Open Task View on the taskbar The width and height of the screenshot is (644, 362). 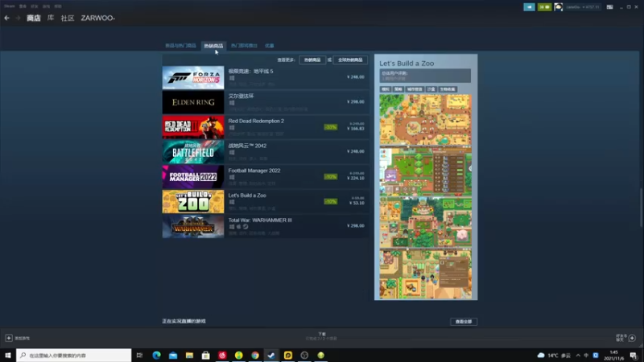tap(139, 355)
